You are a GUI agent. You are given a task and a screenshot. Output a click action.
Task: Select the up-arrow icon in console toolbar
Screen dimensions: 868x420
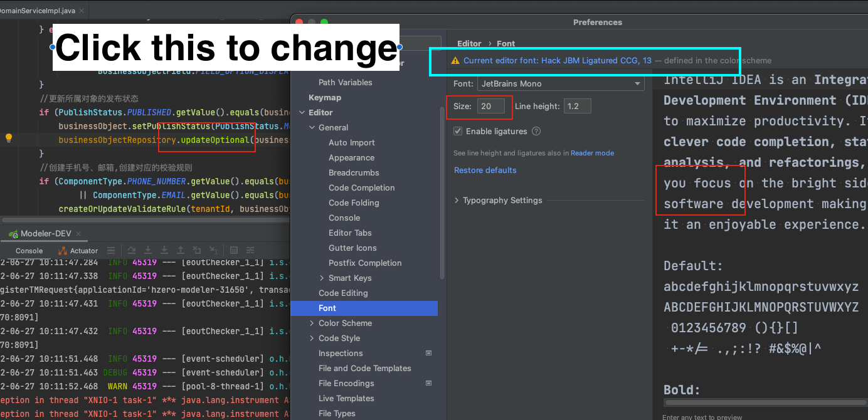pos(180,251)
